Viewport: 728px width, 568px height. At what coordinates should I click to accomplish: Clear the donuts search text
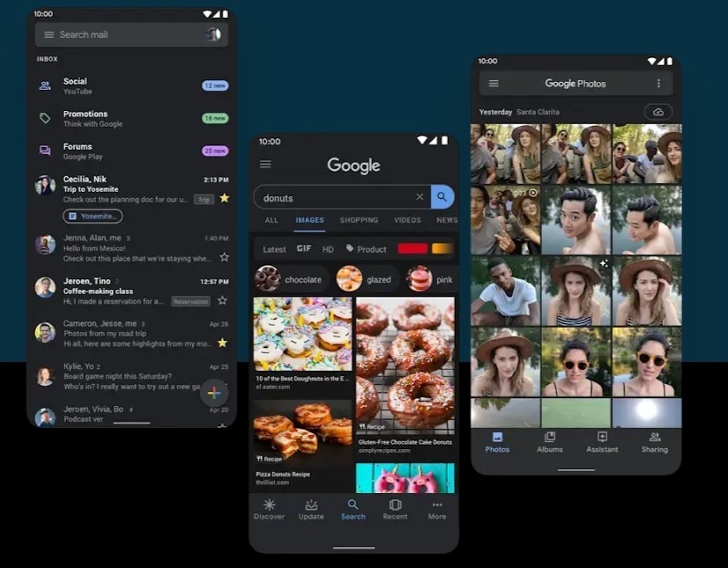tap(420, 197)
